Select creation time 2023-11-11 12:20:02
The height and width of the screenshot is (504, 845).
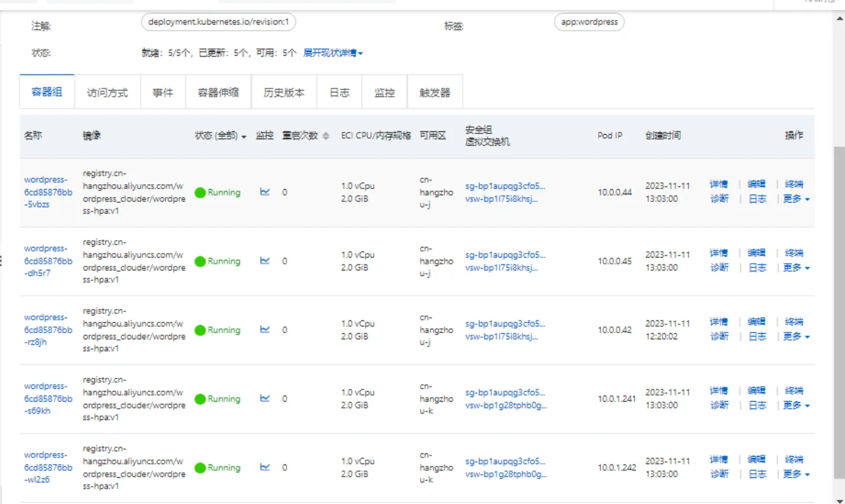click(x=668, y=330)
